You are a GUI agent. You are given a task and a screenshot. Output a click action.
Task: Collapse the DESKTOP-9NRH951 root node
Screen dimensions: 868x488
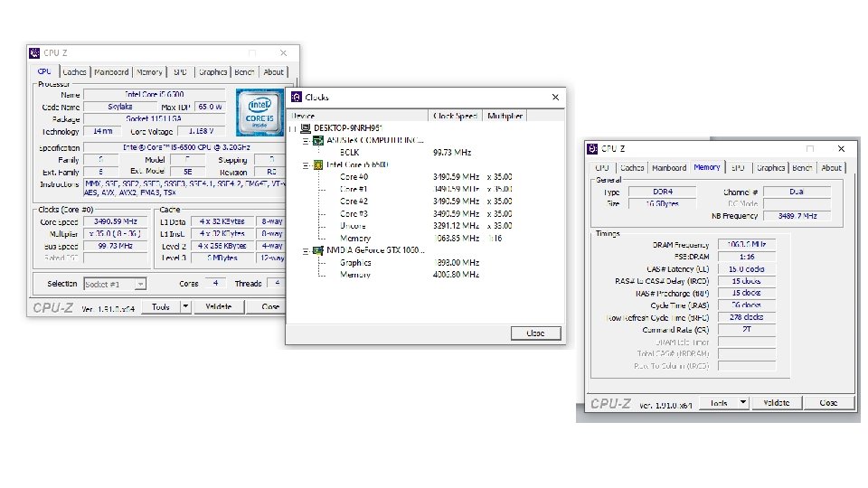pos(293,129)
